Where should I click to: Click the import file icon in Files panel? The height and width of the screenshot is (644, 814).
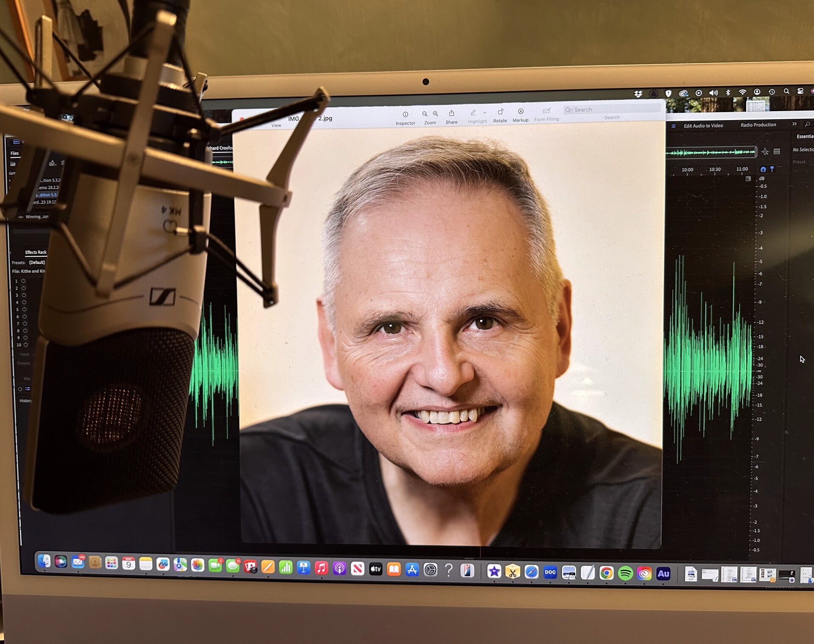pos(52,163)
